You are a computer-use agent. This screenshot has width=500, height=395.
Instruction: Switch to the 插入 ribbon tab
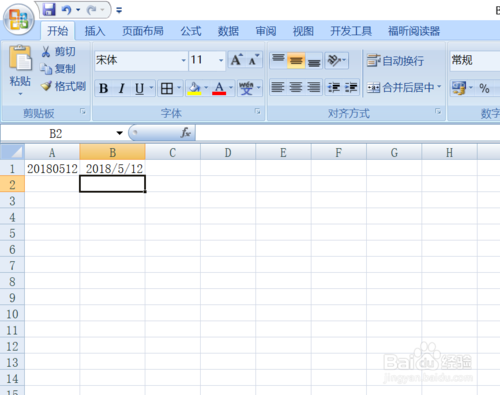pos(95,31)
